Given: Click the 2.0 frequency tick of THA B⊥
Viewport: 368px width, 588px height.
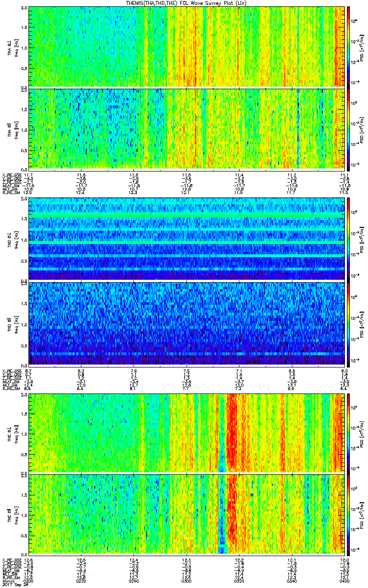Looking at the screenshot, I should click(24, 8).
